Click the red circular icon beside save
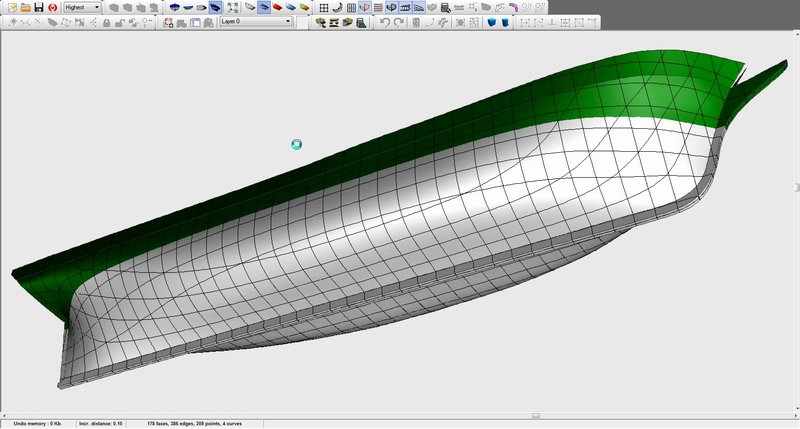The width and height of the screenshot is (800, 429). [x=52, y=7]
